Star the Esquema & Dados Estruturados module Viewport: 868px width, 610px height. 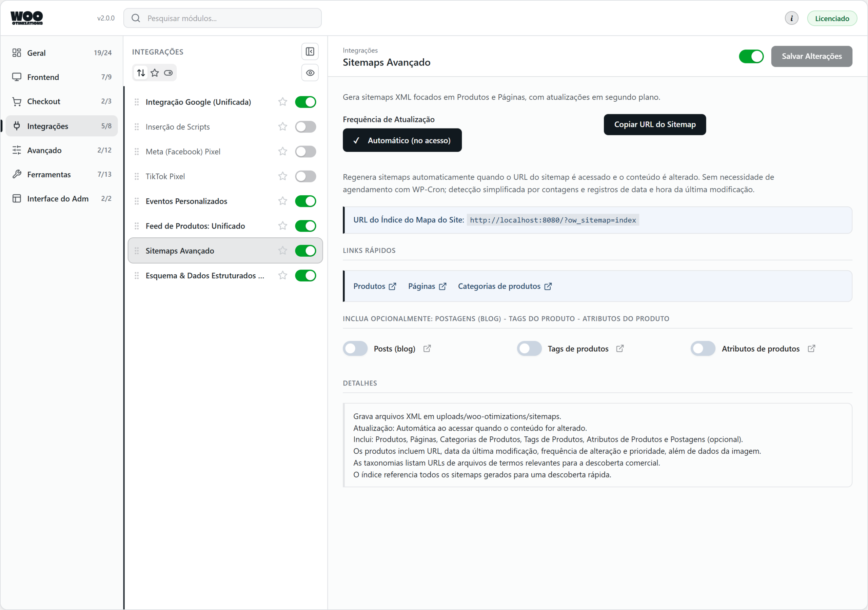point(282,276)
